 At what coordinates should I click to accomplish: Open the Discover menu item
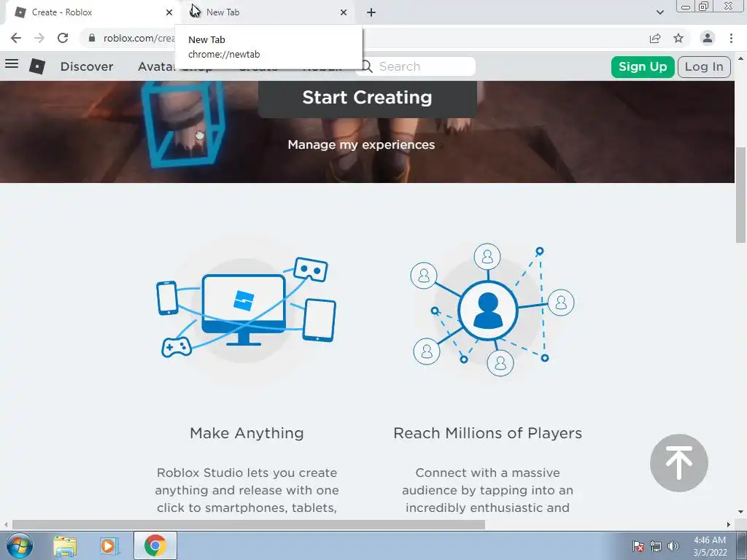[x=87, y=66]
